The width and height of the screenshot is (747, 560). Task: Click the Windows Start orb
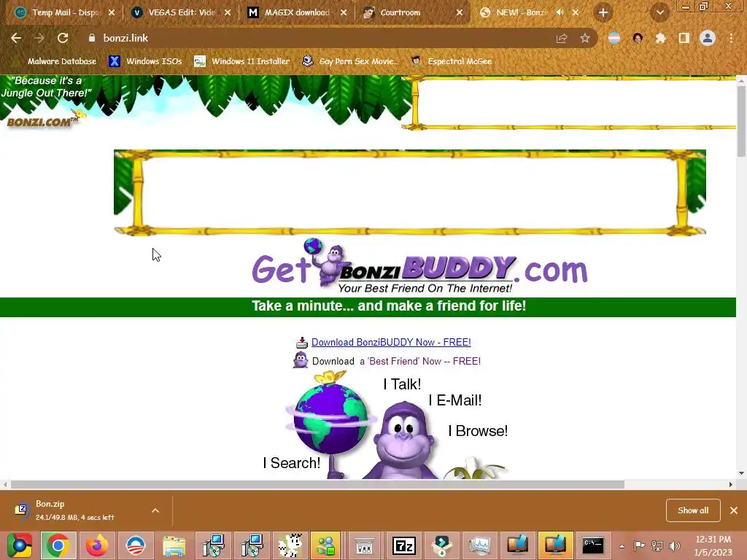click(19, 545)
